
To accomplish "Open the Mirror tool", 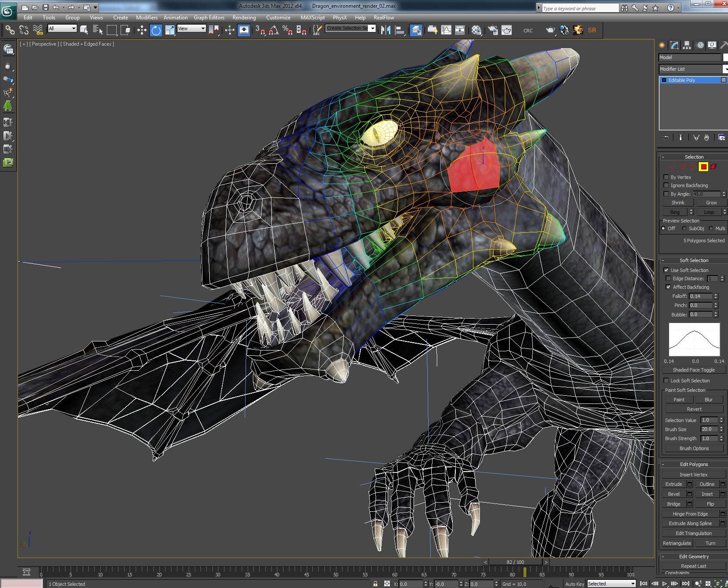I will 386,30.
